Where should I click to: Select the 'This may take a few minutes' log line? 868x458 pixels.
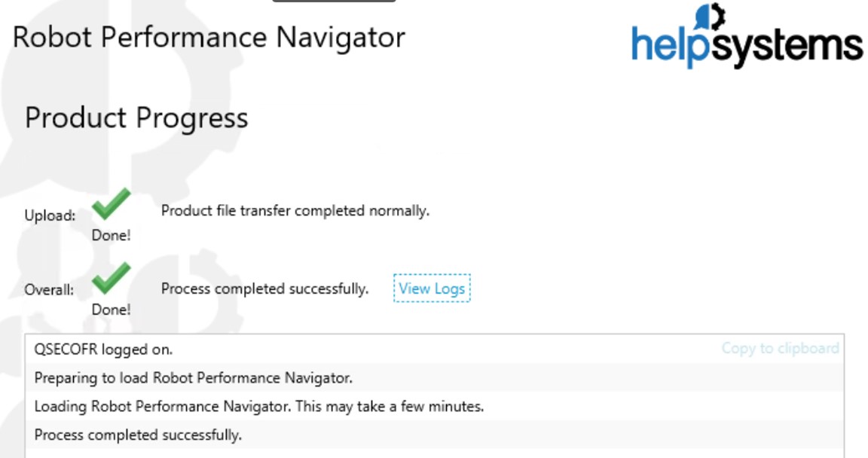(x=259, y=407)
